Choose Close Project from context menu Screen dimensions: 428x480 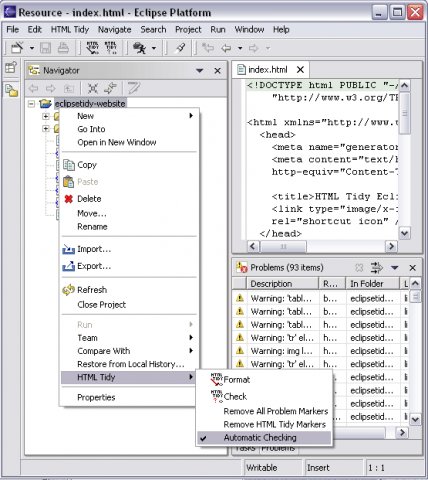click(130, 305)
